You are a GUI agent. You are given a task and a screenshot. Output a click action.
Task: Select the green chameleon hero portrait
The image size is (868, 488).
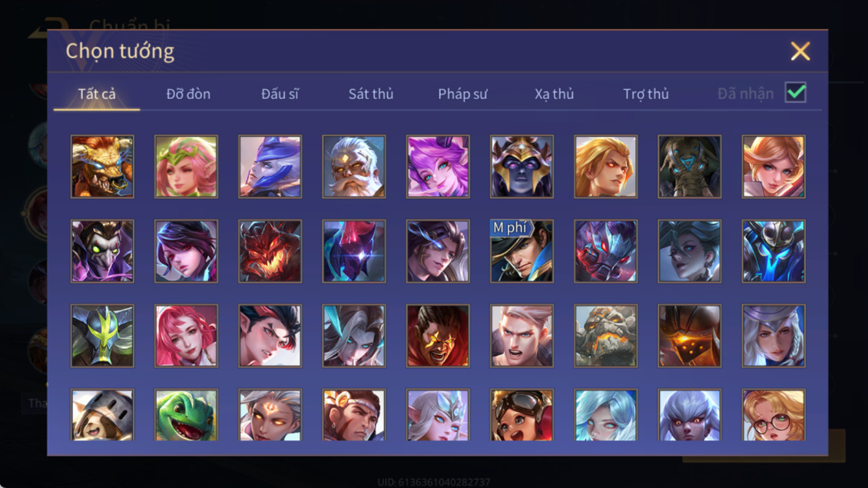click(x=186, y=415)
